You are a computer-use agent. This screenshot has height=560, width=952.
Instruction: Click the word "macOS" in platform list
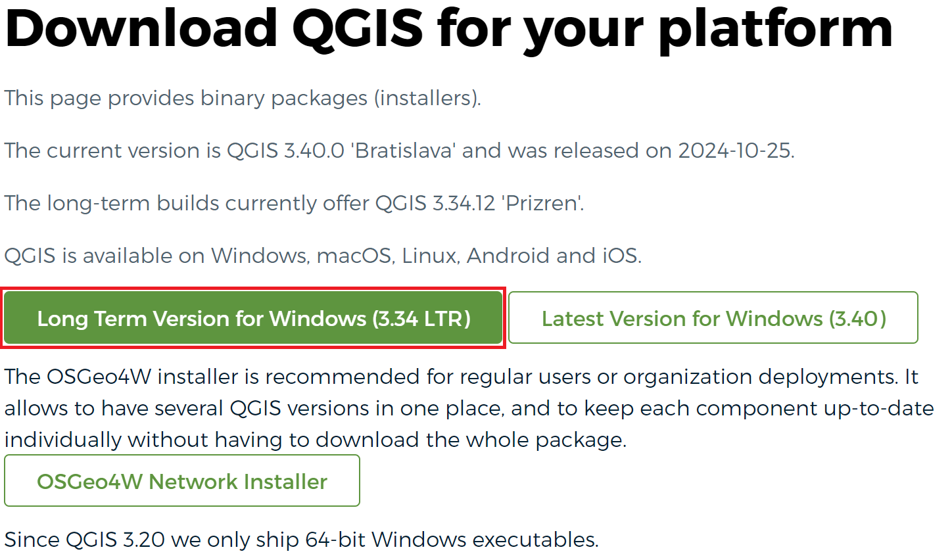[x=354, y=256]
